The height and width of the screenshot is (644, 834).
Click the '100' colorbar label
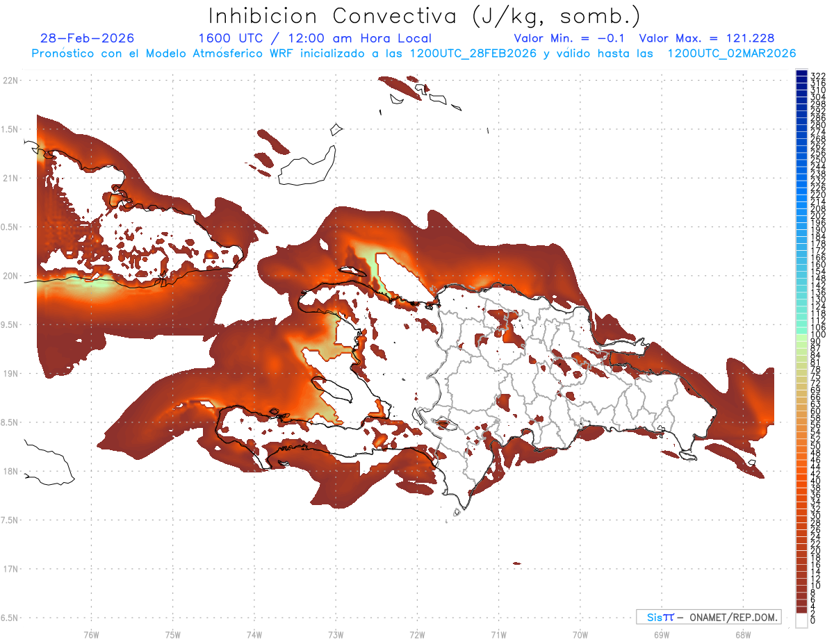[x=818, y=335]
